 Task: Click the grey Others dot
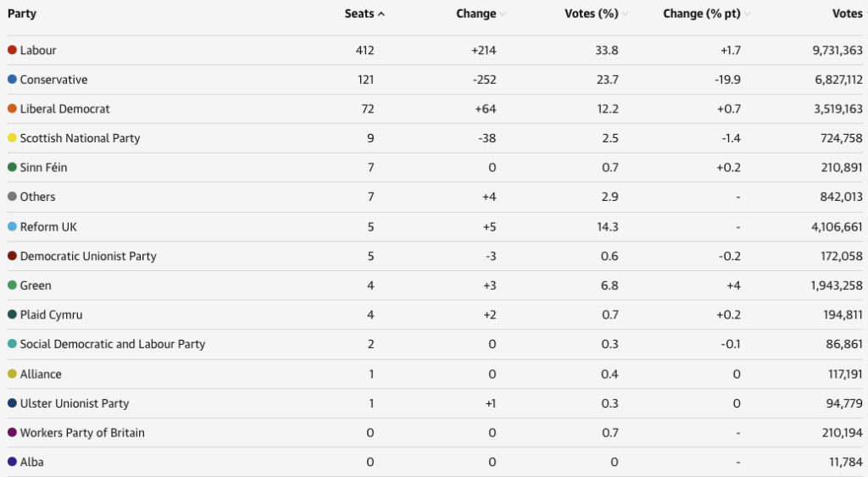pyautogui.click(x=12, y=197)
